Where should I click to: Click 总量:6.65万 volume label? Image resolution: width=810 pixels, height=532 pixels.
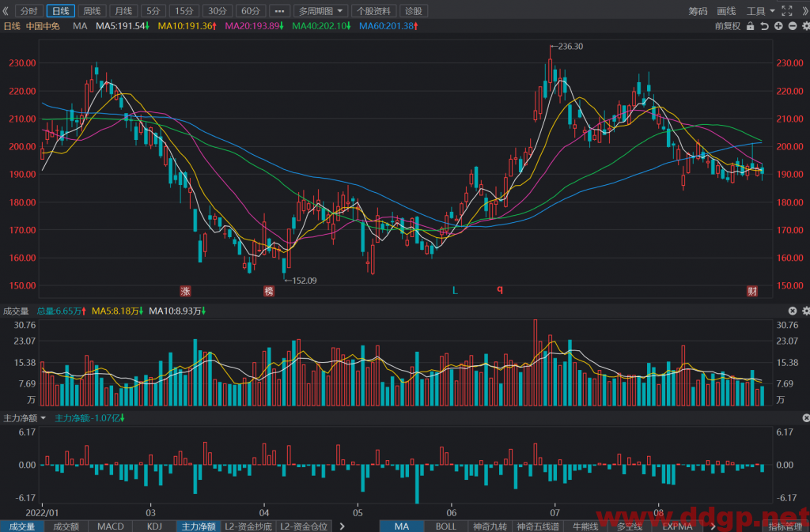click(61, 311)
